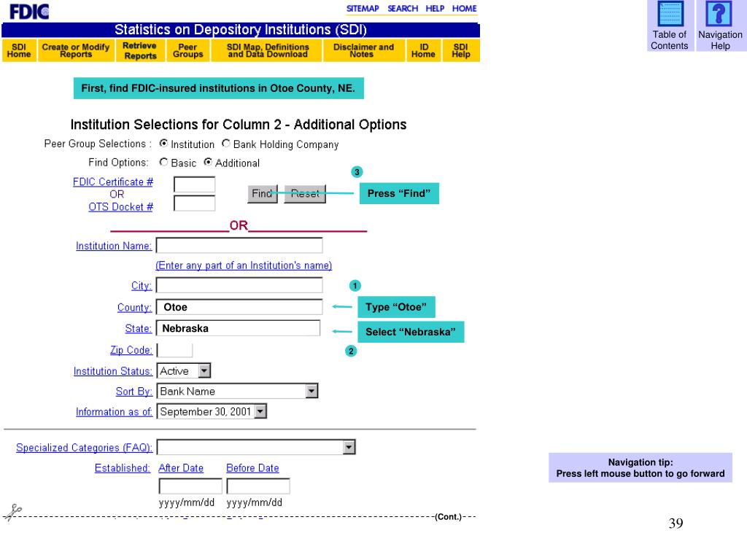The image size is (747, 560).
Task: Select the Bank Holding Company radio button
Action: point(226,144)
